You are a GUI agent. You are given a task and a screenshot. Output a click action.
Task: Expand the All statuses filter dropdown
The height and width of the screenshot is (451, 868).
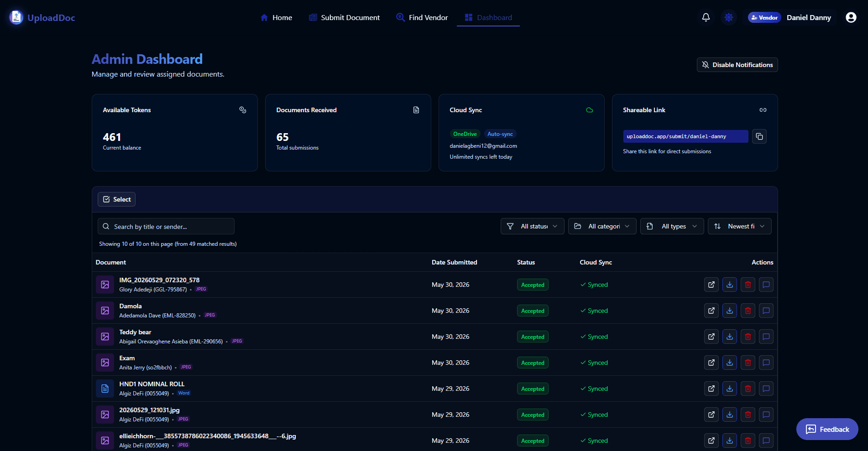tap(532, 226)
